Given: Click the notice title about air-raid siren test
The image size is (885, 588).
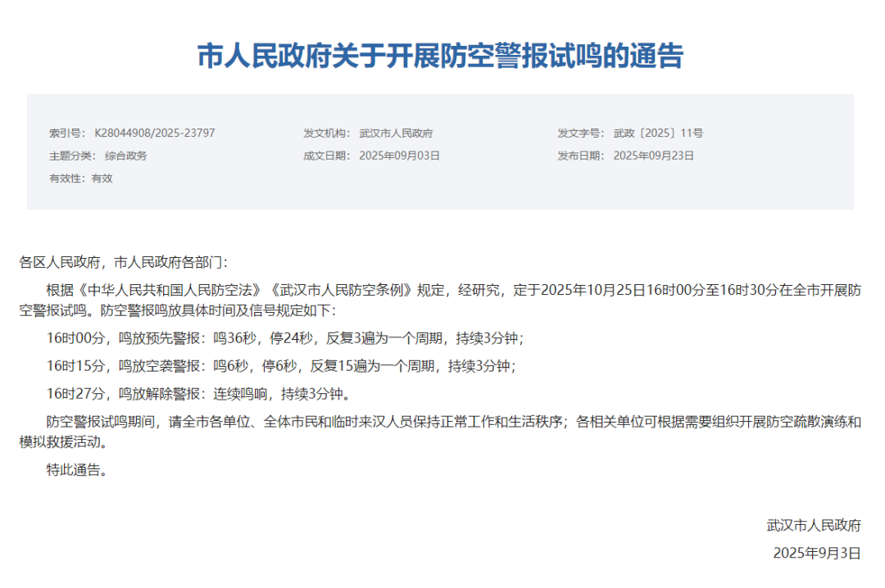Looking at the screenshot, I should click(440, 56).
